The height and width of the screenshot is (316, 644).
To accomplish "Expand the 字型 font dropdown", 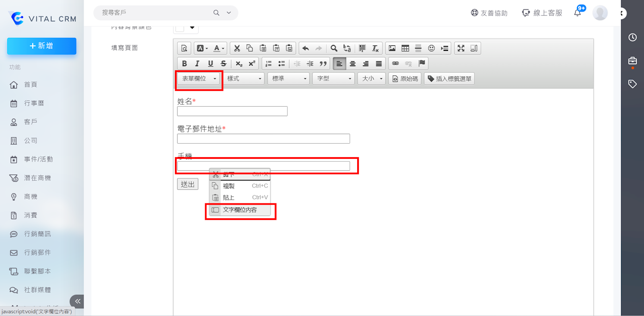I will (333, 79).
